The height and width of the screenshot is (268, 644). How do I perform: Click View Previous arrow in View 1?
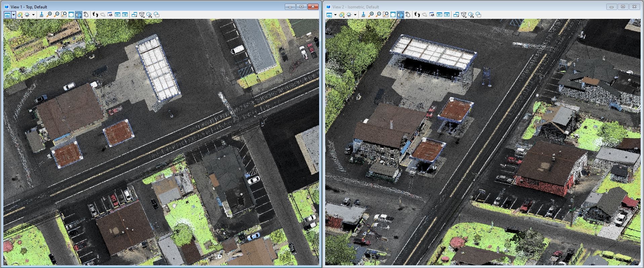coord(118,15)
